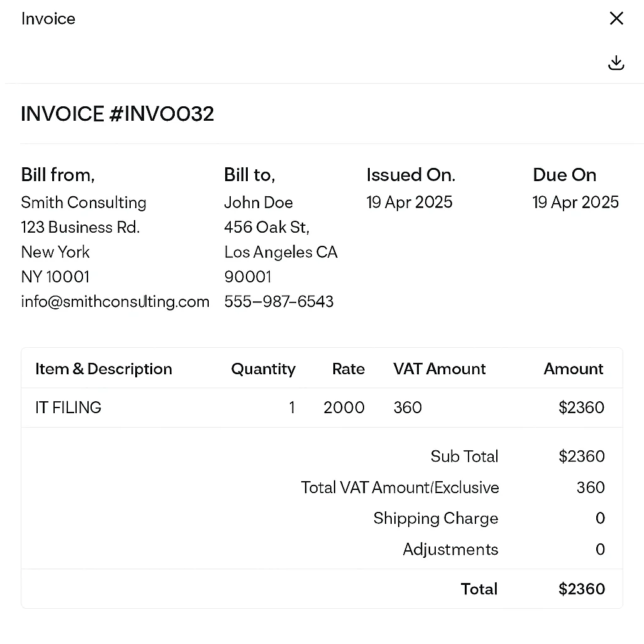Screen dimensions: 644x644
Task: Close the Invoice panel
Action: tap(616, 18)
